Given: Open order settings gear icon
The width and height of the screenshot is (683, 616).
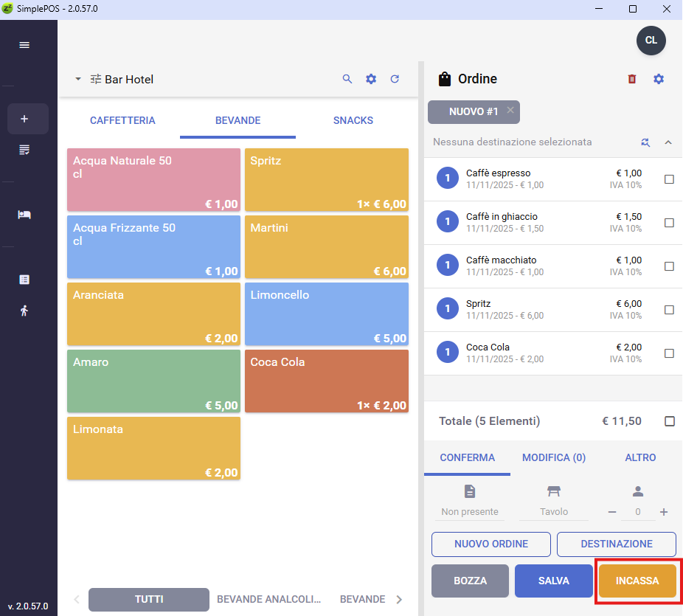Looking at the screenshot, I should tap(659, 79).
